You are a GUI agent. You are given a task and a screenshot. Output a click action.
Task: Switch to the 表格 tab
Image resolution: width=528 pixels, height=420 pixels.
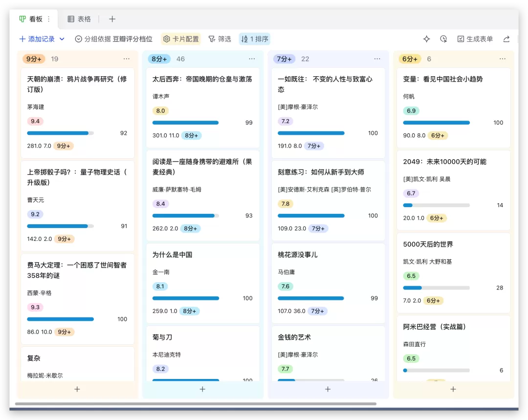[x=79, y=19]
